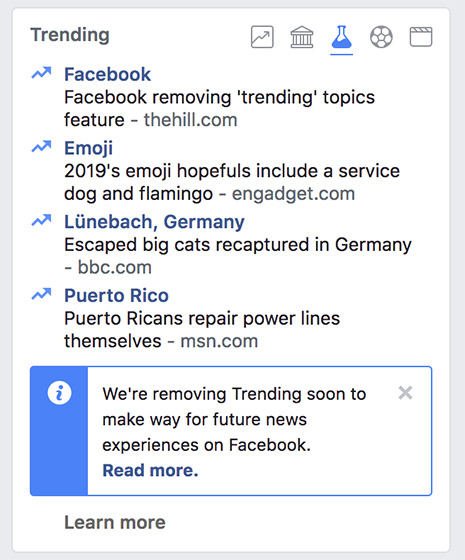Click the Learn more link
The width and height of the screenshot is (465, 560).
[x=115, y=522]
